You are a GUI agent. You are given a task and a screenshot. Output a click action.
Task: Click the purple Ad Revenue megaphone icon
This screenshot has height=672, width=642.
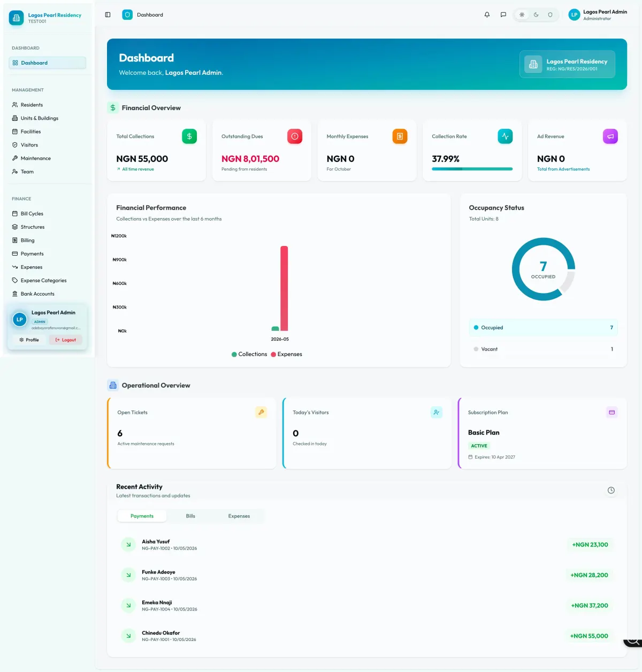[x=610, y=136]
